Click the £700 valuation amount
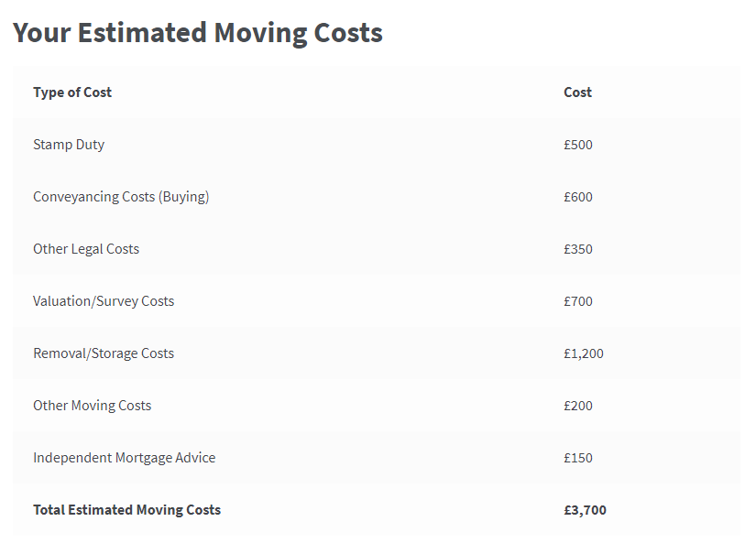The image size is (756, 554). click(x=578, y=301)
